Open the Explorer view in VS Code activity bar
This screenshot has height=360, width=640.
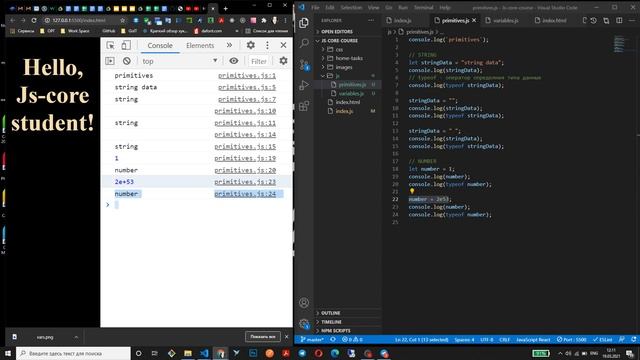(x=304, y=23)
